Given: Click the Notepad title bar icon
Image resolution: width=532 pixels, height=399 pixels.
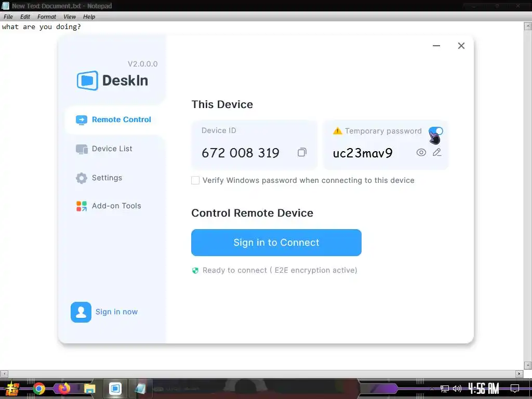Looking at the screenshot, I should click(x=5, y=5).
